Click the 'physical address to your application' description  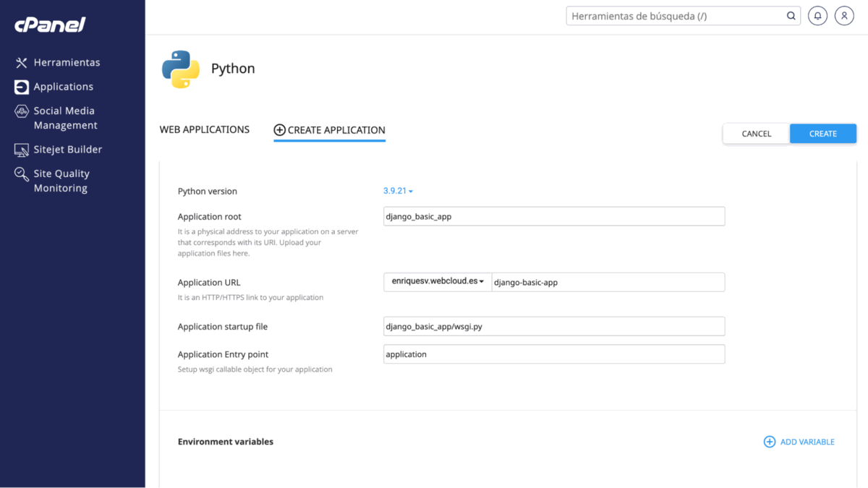268,242
